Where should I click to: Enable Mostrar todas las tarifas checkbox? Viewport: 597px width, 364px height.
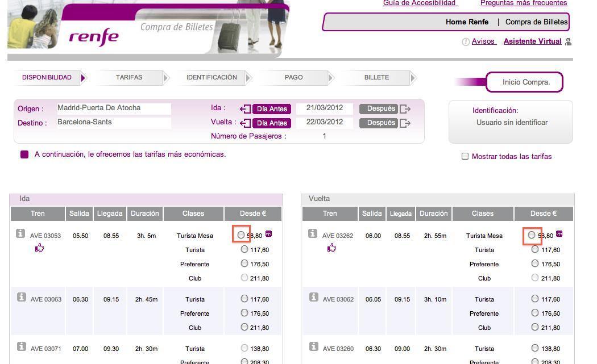point(465,156)
